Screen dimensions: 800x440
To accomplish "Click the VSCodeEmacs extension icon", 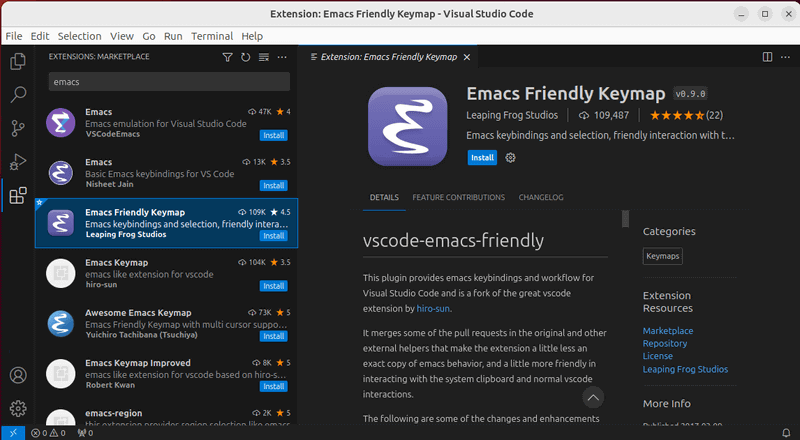I will [61, 123].
